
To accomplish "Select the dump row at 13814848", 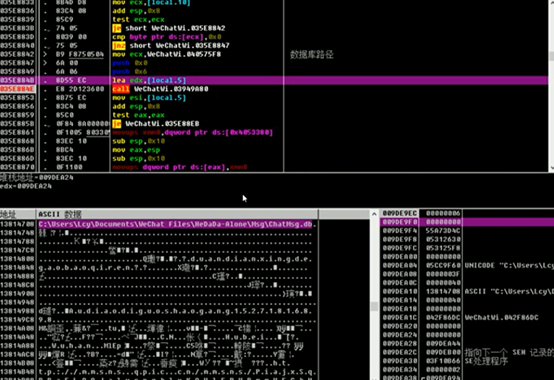I will click(158, 268).
